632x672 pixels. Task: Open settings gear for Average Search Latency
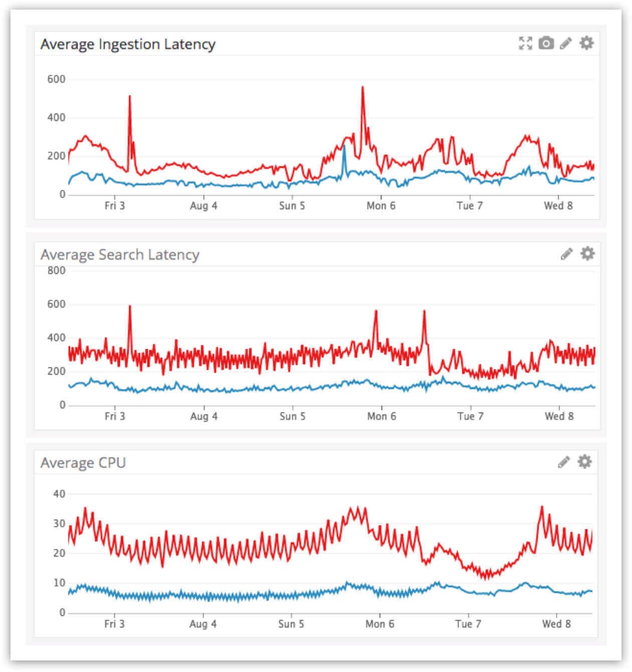pyautogui.click(x=587, y=253)
